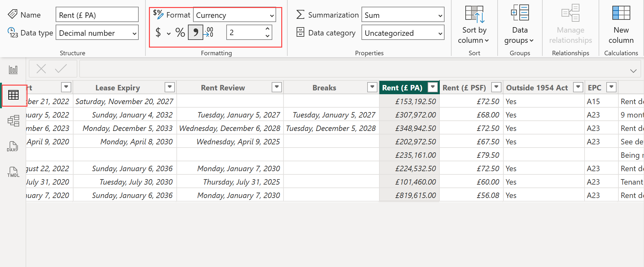Open TMDL view in sidebar
The height and width of the screenshot is (267, 644).
(x=13, y=172)
